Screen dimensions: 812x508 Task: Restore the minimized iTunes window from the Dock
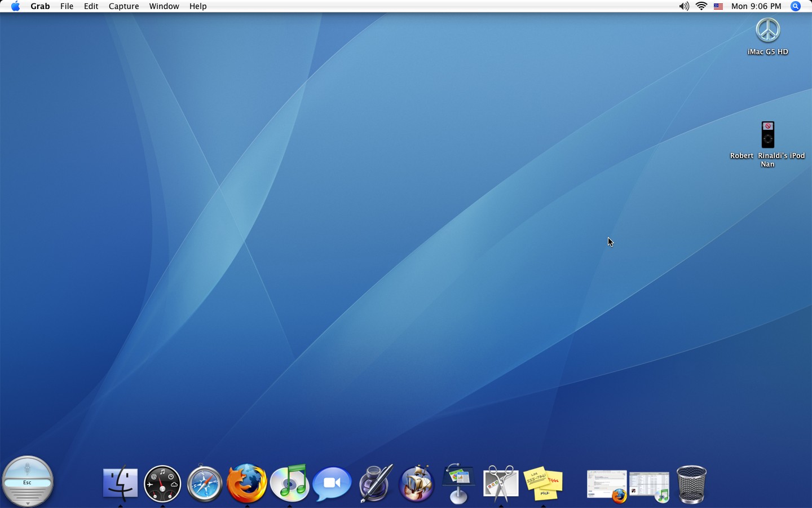point(649,486)
